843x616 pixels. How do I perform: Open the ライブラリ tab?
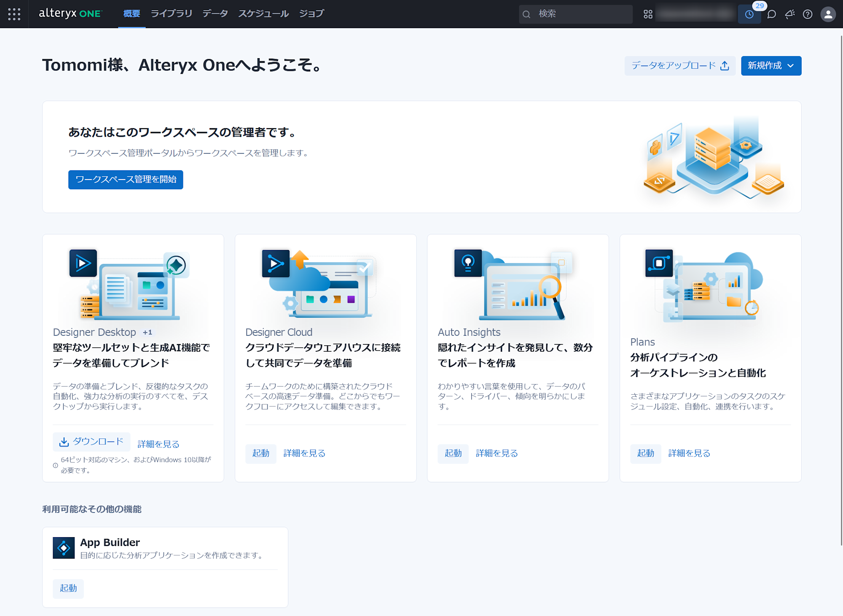171,14
